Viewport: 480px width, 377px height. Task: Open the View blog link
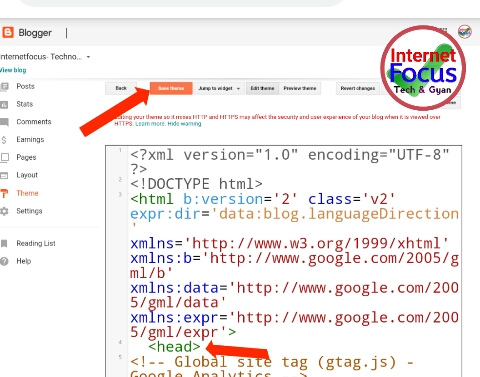tap(13, 70)
